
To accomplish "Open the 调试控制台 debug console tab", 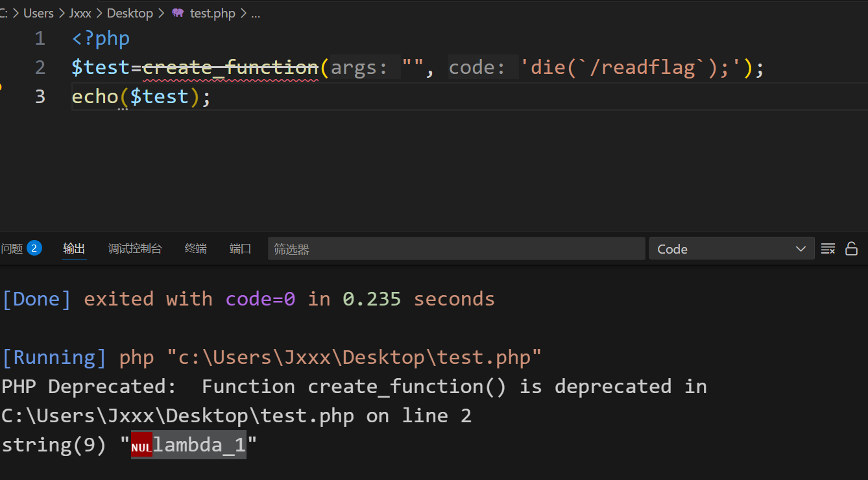I will click(x=135, y=248).
